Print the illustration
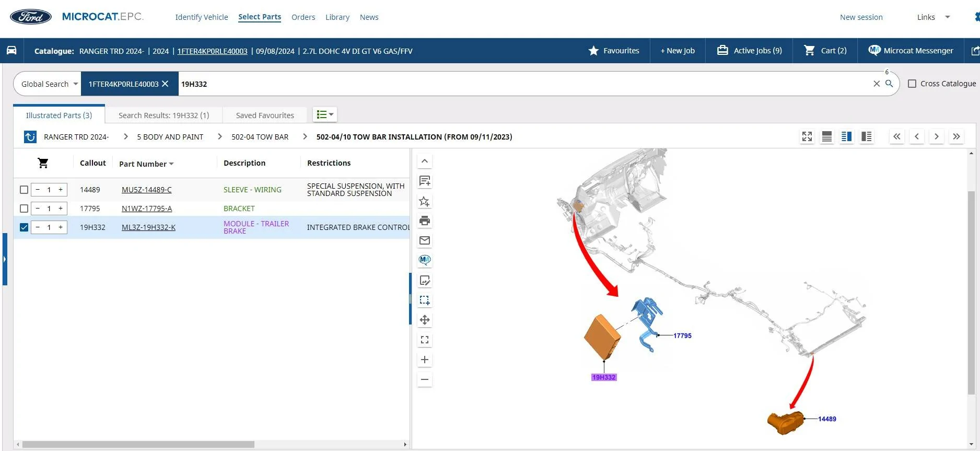This screenshot has width=980, height=451. [425, 221]
